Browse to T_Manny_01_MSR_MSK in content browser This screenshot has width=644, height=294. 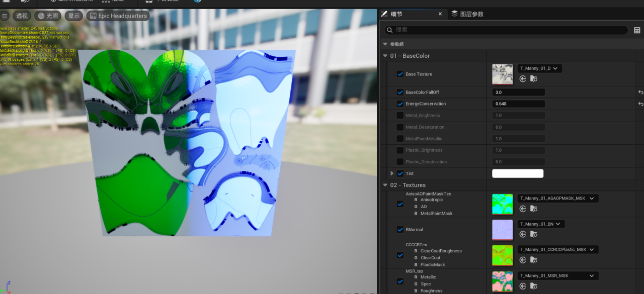(533, 286)
